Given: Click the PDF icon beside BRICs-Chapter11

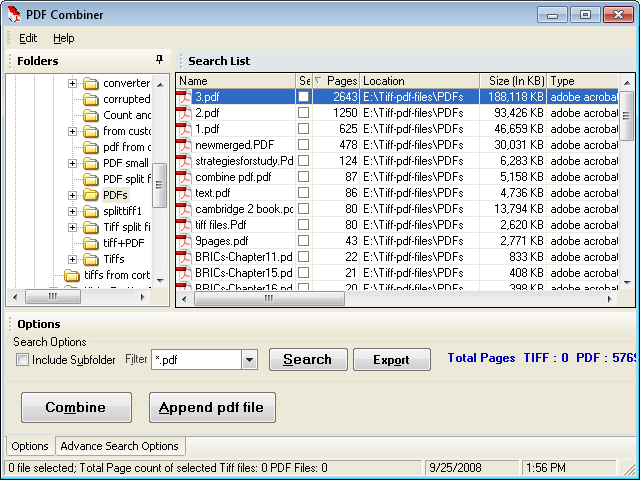Looking at the screenshot, I should point(184,257).
